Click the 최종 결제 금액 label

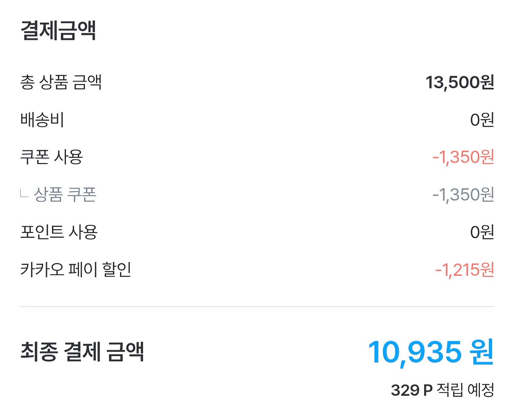tap(82, 352)
